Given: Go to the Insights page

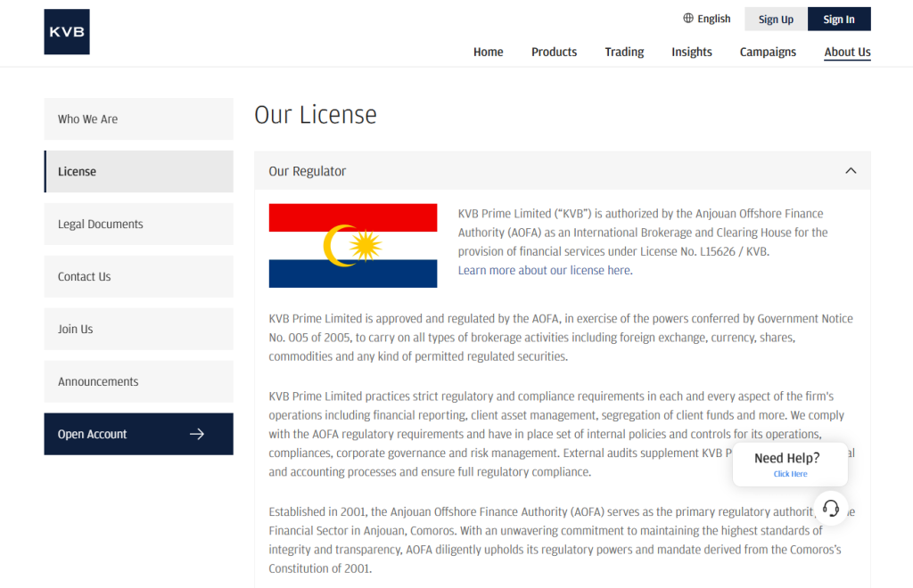Looking at the screenshot, I should 692,52.
